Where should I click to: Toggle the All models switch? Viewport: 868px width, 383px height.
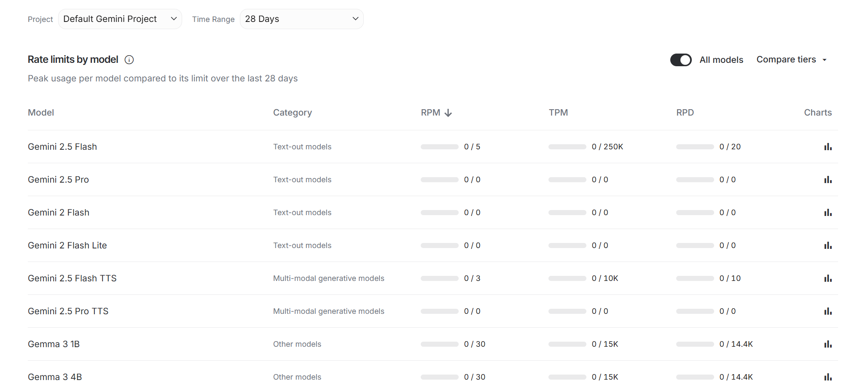pyautogui.click(x=681, y=60)
